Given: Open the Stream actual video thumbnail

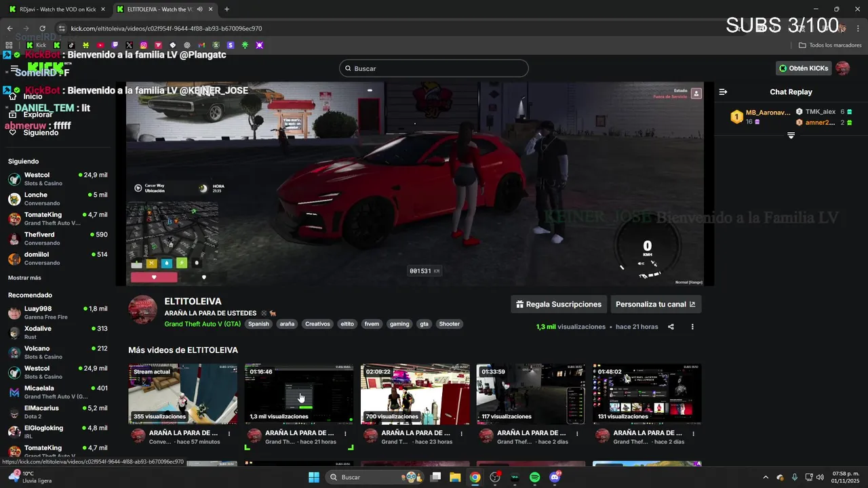Looking at the screenshot, I should coord(183,394).
